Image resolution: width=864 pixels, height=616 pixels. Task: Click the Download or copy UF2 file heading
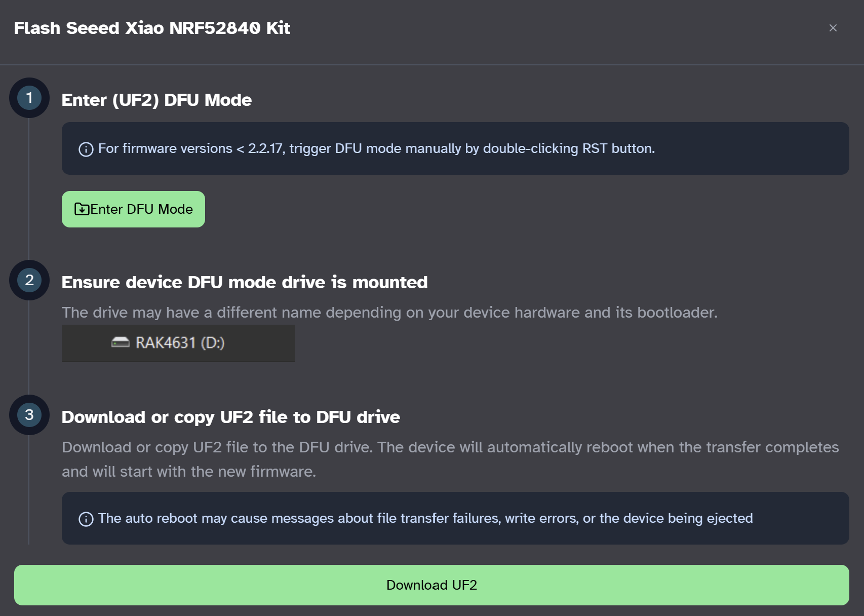(230, 417)
